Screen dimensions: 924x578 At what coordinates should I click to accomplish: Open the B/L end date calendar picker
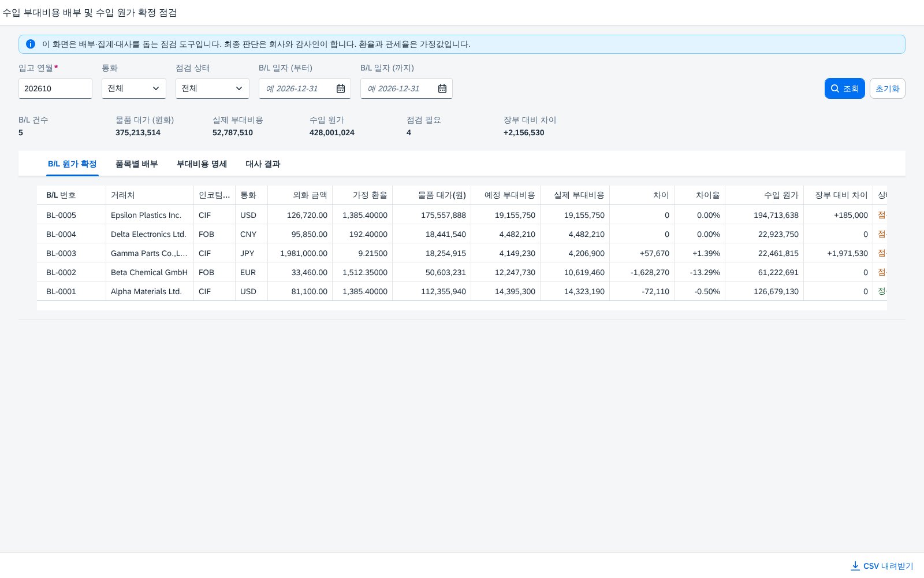coord(442,88)
